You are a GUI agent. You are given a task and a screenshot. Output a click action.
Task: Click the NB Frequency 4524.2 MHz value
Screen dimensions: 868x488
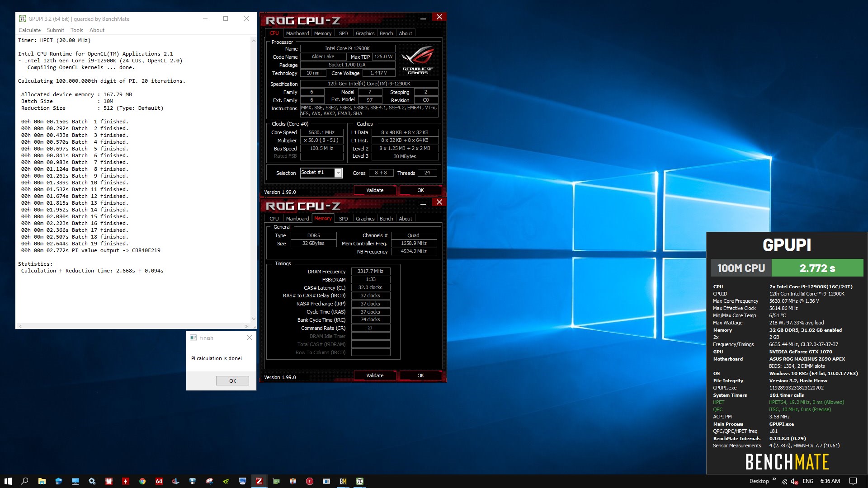click(x=414, y=251)
